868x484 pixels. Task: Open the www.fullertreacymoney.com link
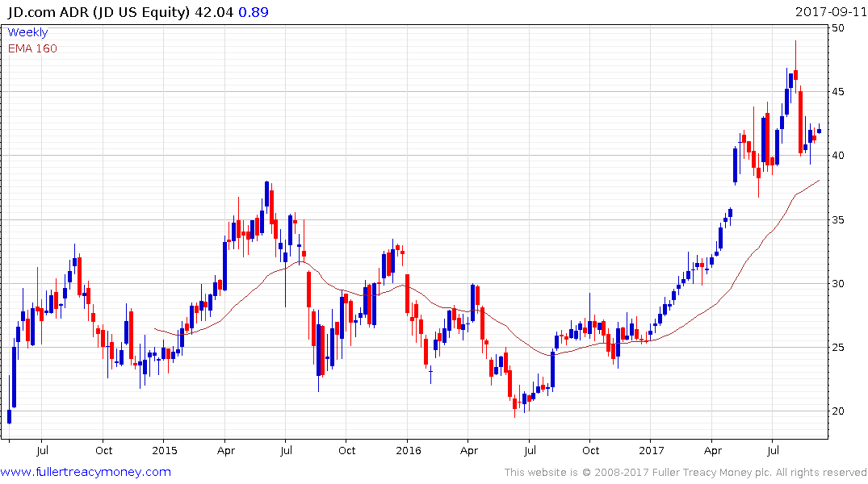pyautogui.click(x=86, y=472)
